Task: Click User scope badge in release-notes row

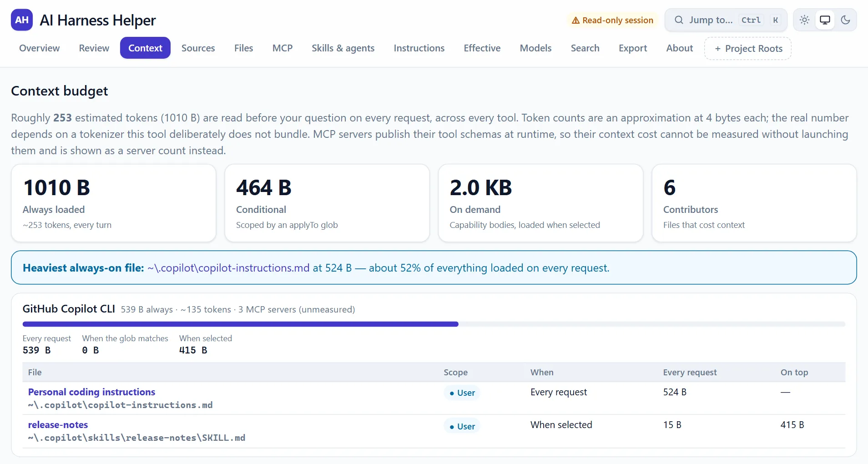Action: 462,426
